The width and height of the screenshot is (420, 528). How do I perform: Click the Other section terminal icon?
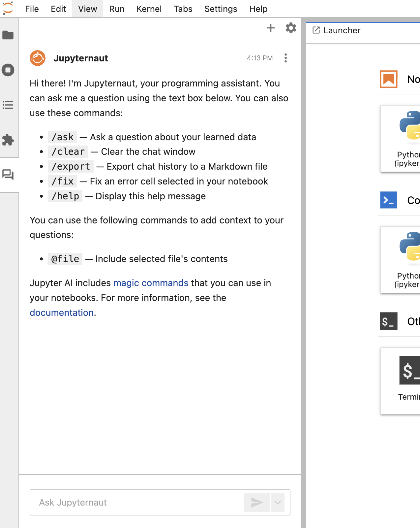click(389, 321)
